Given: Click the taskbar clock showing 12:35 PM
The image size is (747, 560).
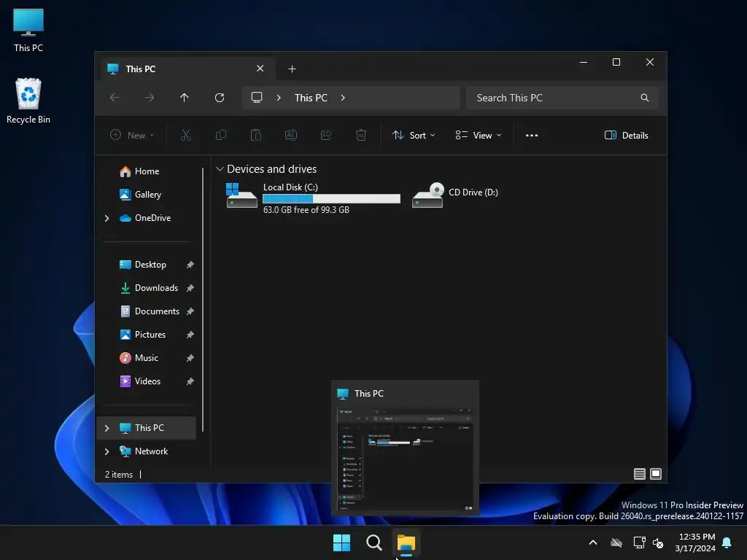Looking at the screenshot, I should pos(695,542).
